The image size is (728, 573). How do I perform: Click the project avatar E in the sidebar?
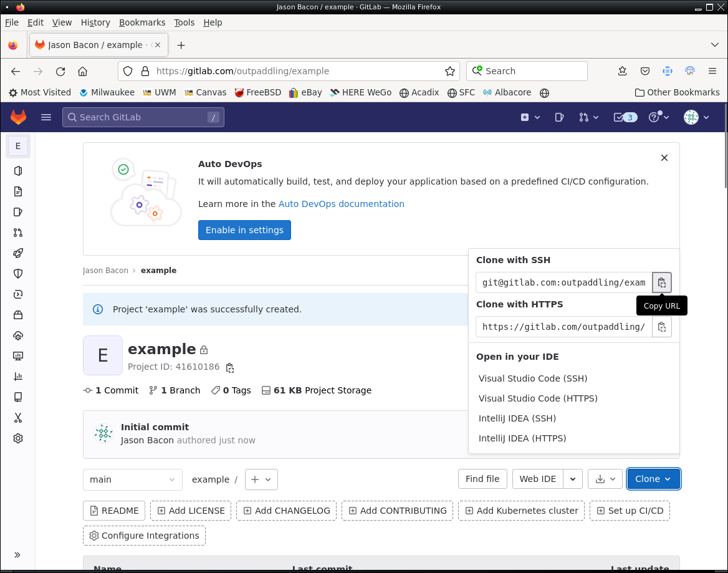pos(18,146)
